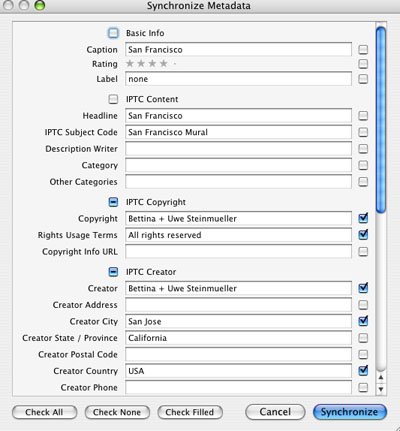
Task: Enable the Creator State / Province checkbox
Action: point(363,338)
